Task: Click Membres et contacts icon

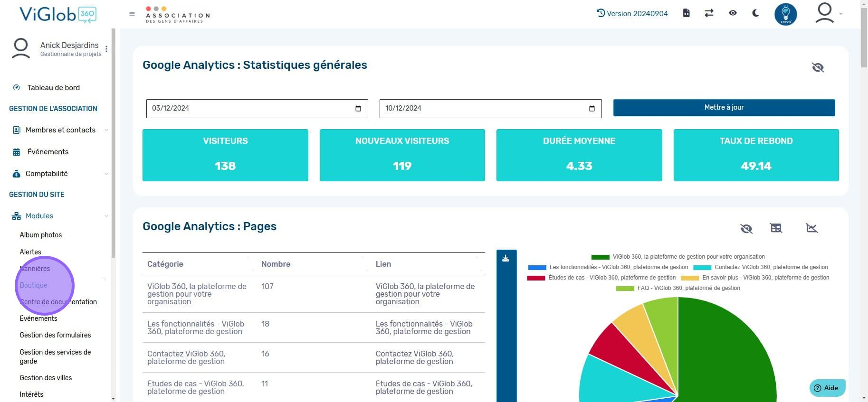Action: 17,130
